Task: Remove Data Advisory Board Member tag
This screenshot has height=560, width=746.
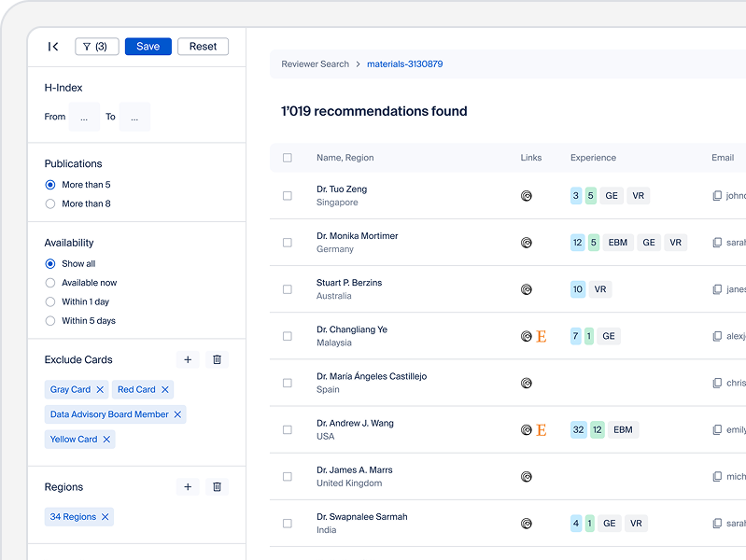Action: (177, 414)
